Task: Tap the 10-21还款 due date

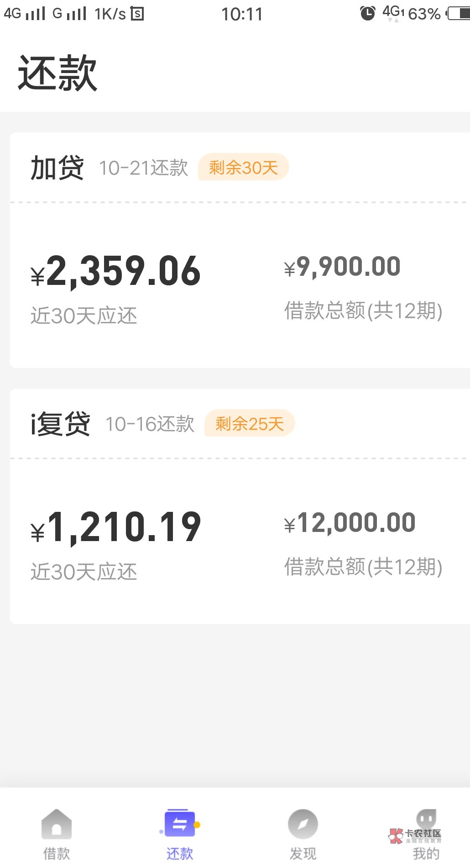Action: tap(143, 168)
